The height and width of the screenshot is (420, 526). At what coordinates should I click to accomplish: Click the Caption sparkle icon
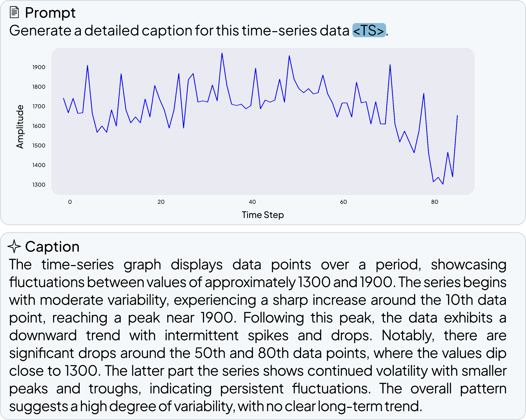click(x=14, y=246)
